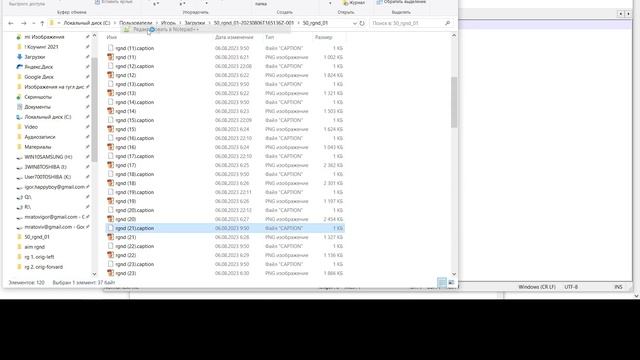Open the recent locations dropdown arrow
Viewport: 640px width, 360px height.
click(x=33, y=23)
